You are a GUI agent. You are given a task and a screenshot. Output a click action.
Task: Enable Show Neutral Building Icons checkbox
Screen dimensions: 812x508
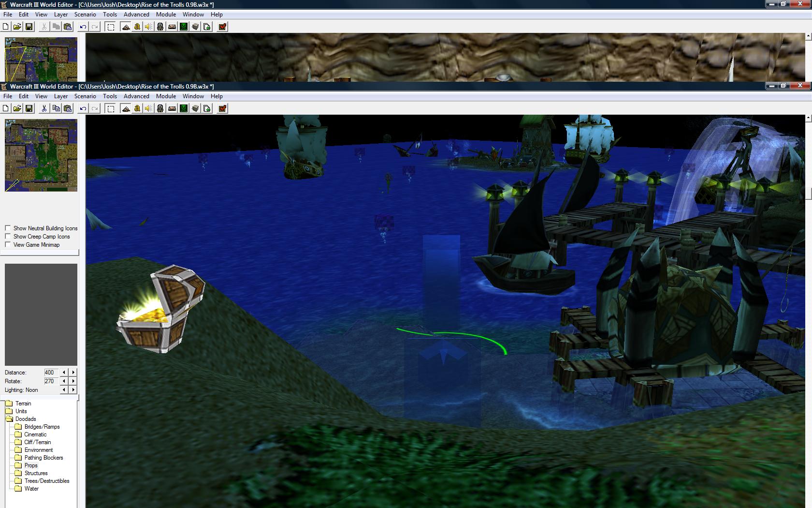coord(8,228)
